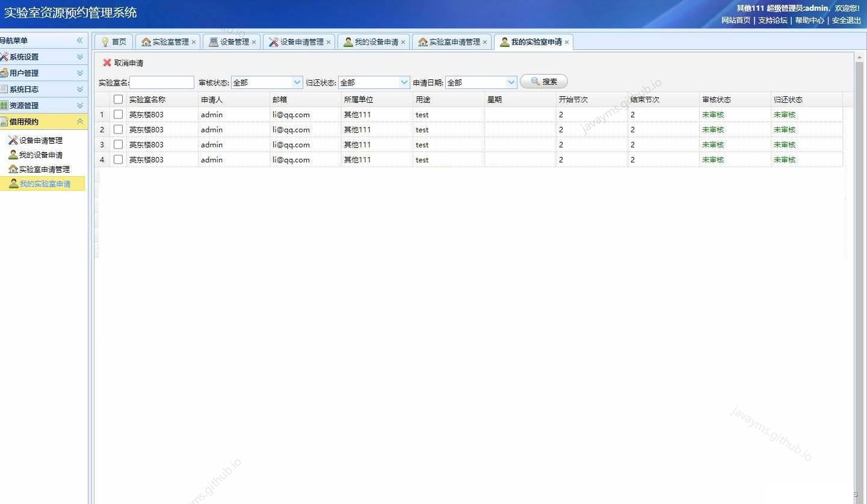Check the select-all checkbox in the table header
The height and width of the screenshot is (504, 867).
(x=118, y=99)
